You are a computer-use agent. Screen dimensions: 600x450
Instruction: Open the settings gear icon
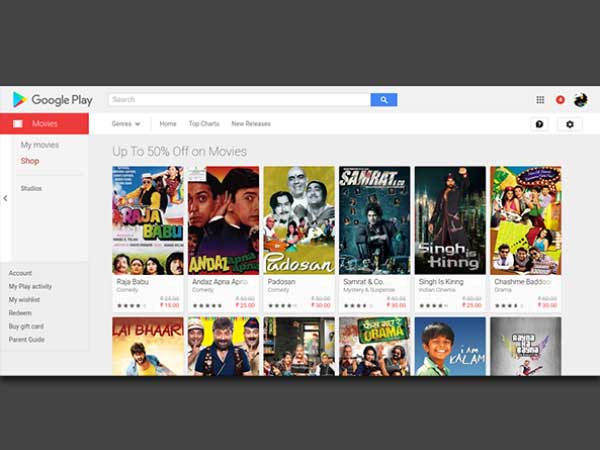[x=570, y=124]
